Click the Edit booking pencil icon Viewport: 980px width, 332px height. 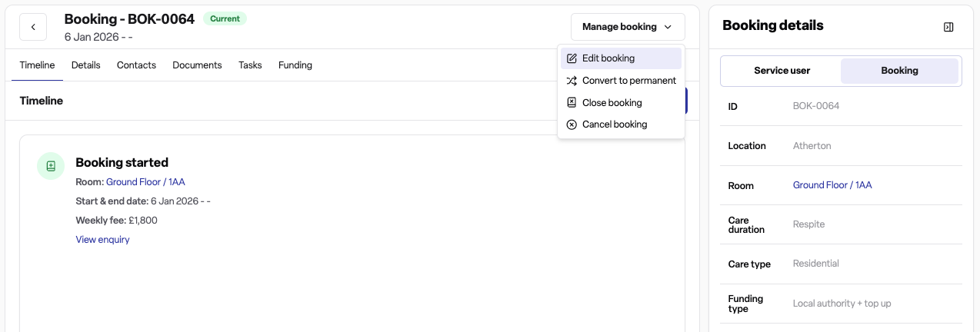(572, 58)
